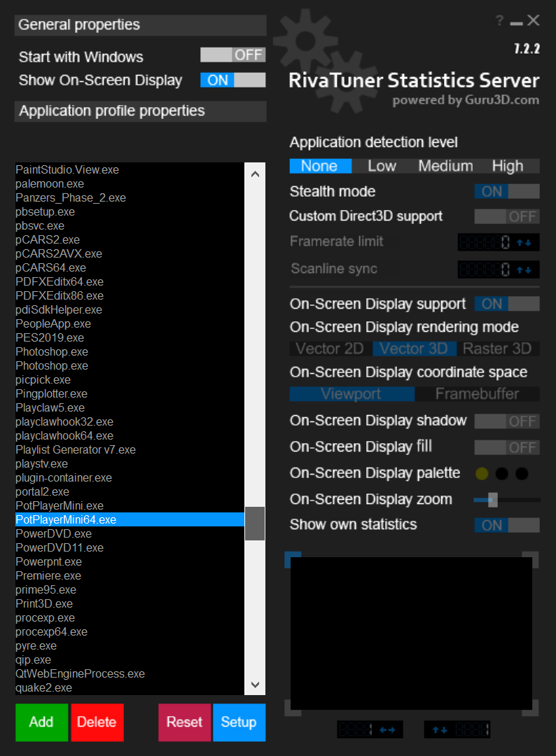
Task: Click the On-Screen Display zoom slider
Action: point(507,500)
